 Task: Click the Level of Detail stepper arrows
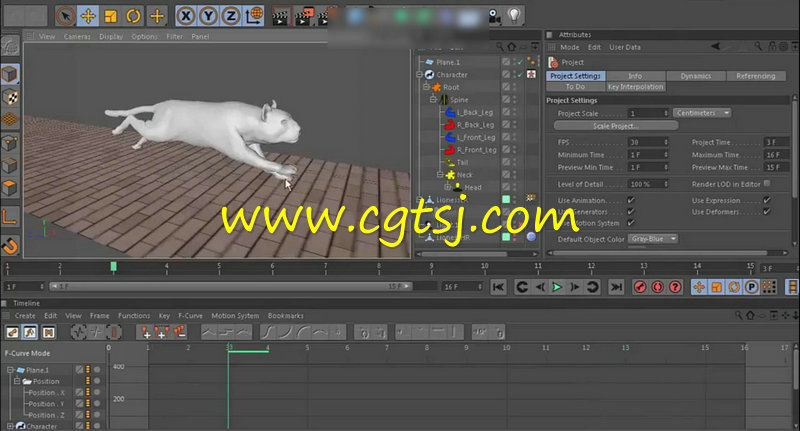[666, 184]
